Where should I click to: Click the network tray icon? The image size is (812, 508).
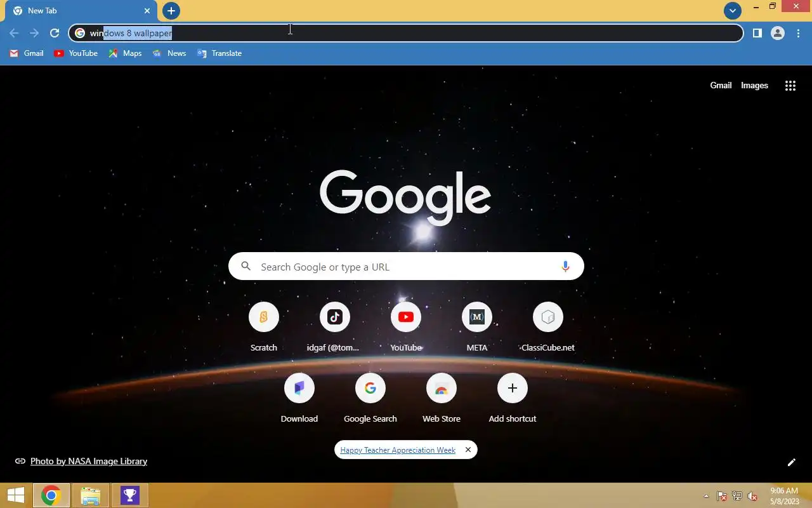(737, 496)
